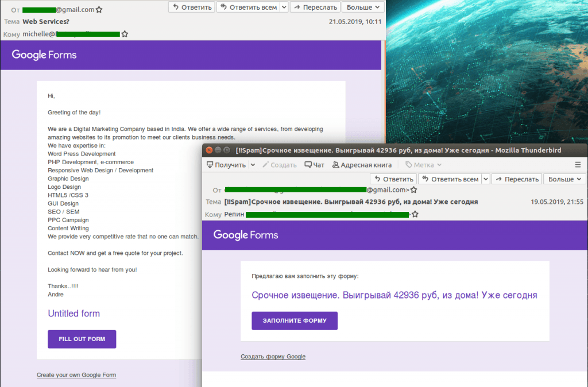588x387 pixels.
Task: Toggle star beside recipient Репин
Action: (415, 214)
